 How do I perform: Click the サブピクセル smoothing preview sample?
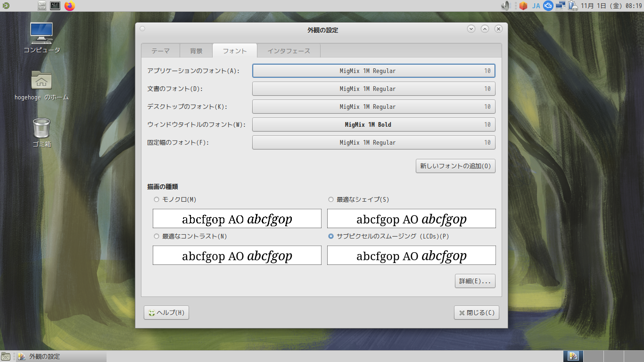[x=412, y=255]
